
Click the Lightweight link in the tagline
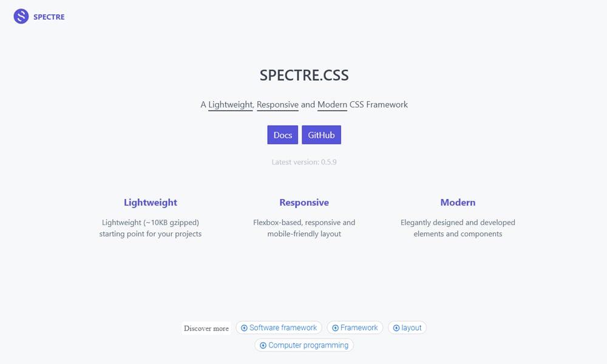(230, 104)
